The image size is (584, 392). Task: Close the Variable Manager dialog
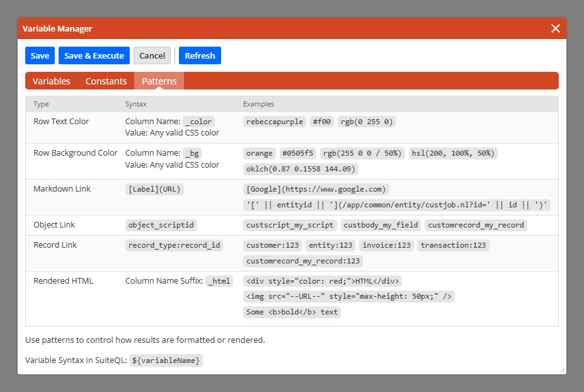555,28
